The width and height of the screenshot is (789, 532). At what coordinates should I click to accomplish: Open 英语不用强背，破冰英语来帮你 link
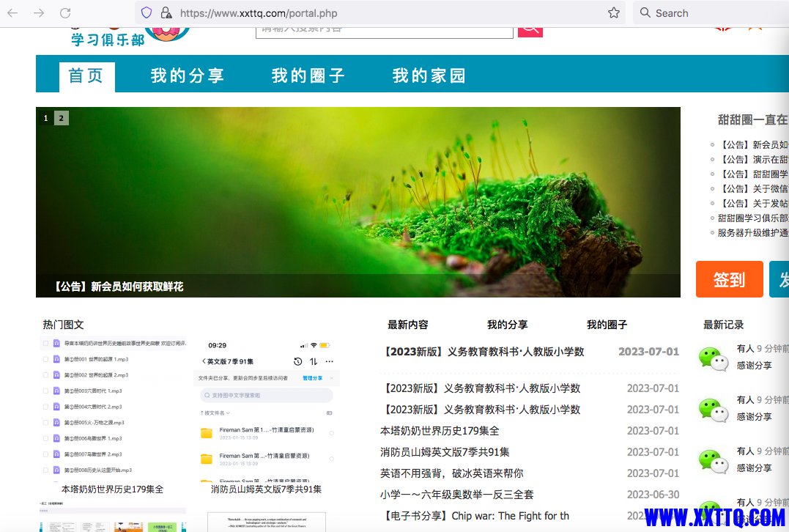(452, 473)
